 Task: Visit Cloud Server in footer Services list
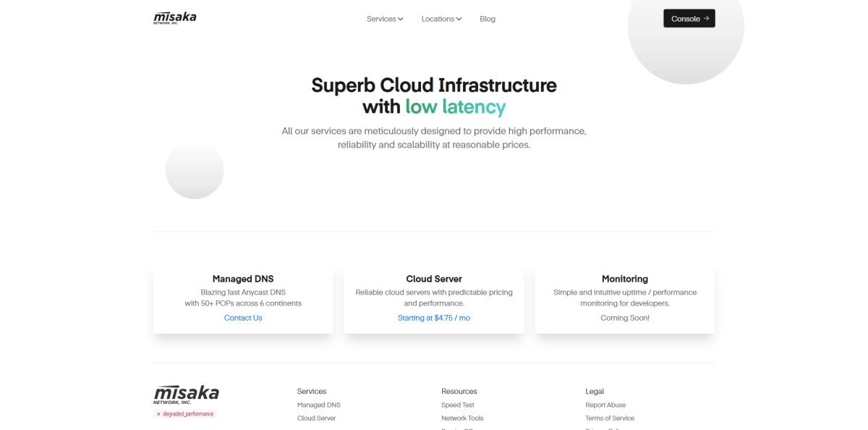[x=316, y=418]
